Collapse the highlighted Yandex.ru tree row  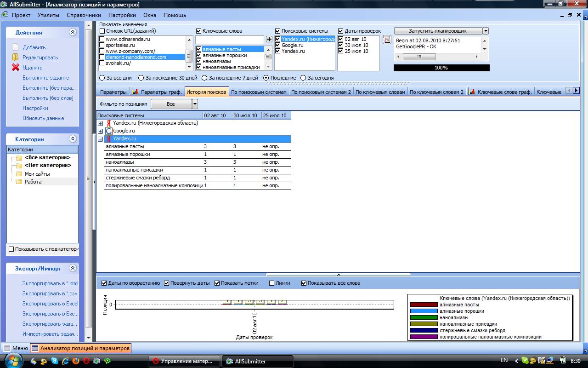pos(101,139)
